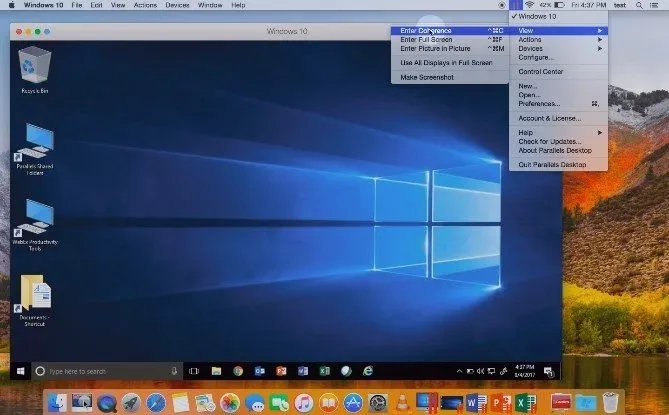Select Parallels Shared Folders desktop icon
The image size is (669, 415).
(x=35, y=149)
